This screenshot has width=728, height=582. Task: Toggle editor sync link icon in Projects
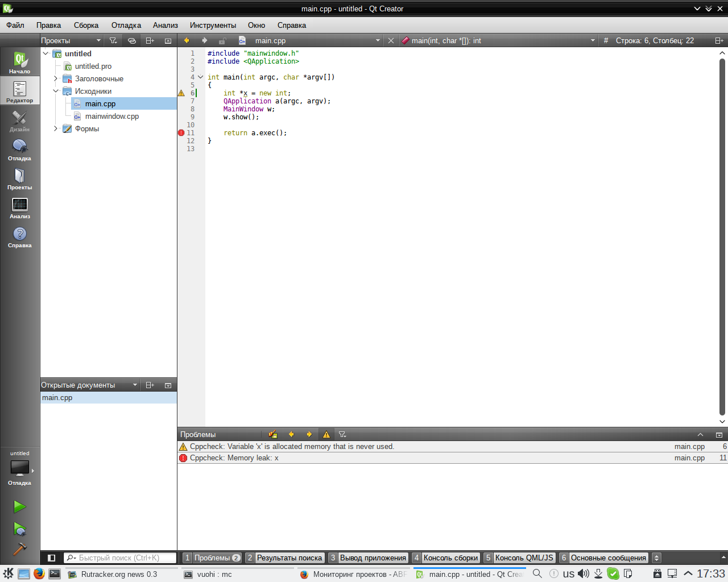131,40
